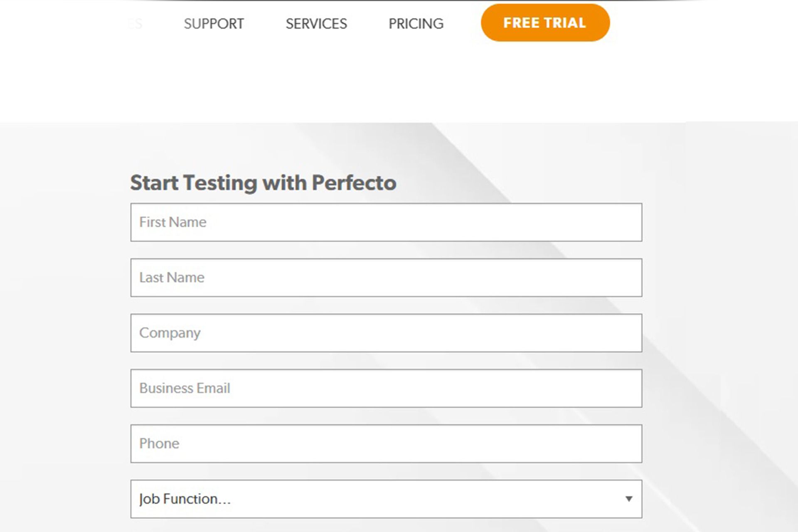
Task: Select the Company text box
Action: tap(386, 333)
